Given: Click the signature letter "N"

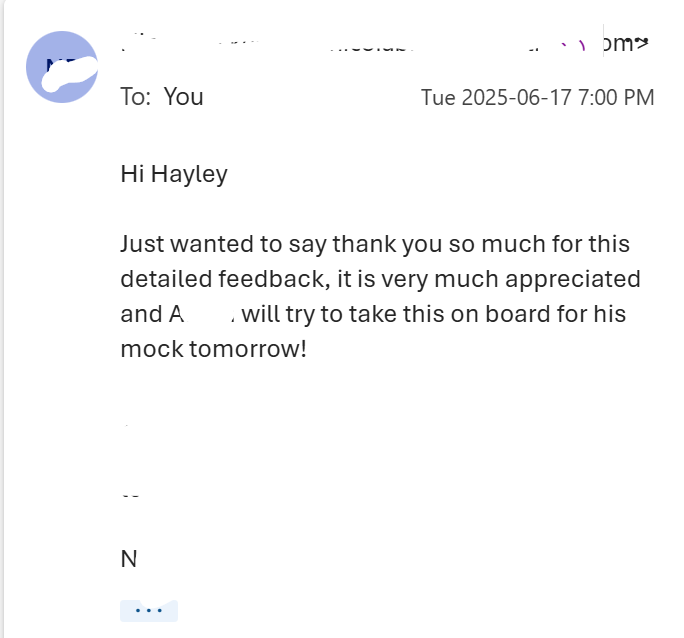Looking at the screenshot, I should [128, 559].
